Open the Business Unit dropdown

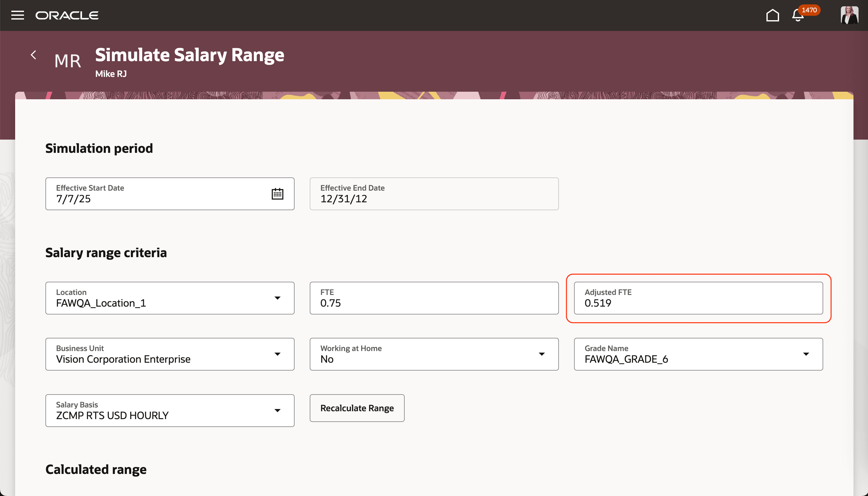278,354
